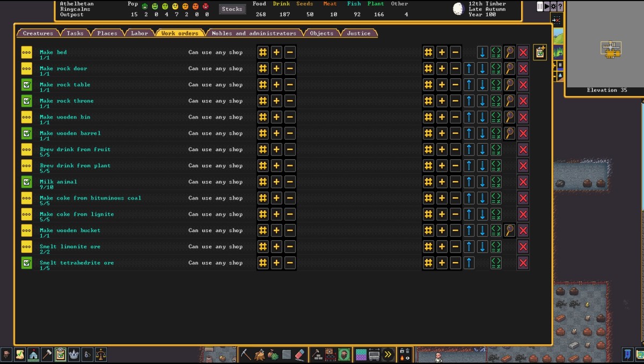Switch to the Creatures tab
This screenshot has width=644, height=364.
[x=38, y=33]
